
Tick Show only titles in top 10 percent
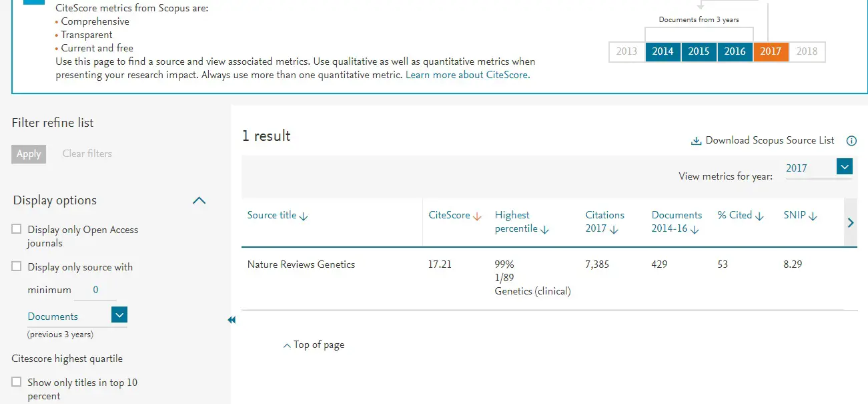point(17,382)
